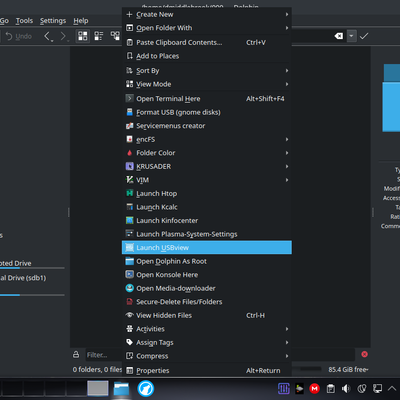Open the volume control tray icon

click(346, 388)
